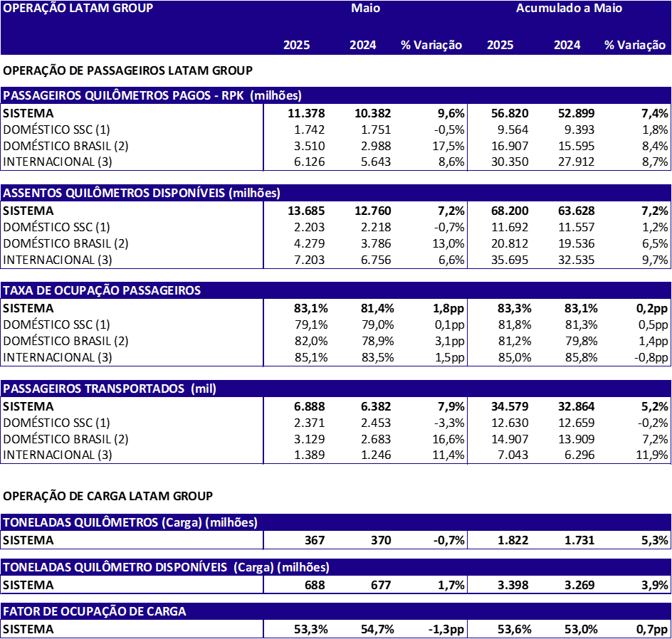Click 'TONELADAS QUILÔMETRO DISPONÍVEIS (Carga)' section bar
672x639 pixels.
coord(336,567)
